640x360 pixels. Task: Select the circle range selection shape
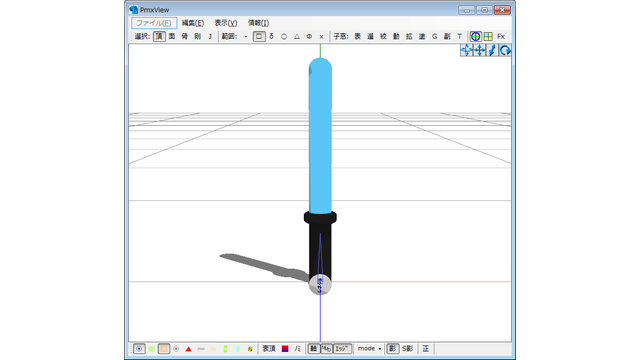pyautogui.click(x=284, y=36)
